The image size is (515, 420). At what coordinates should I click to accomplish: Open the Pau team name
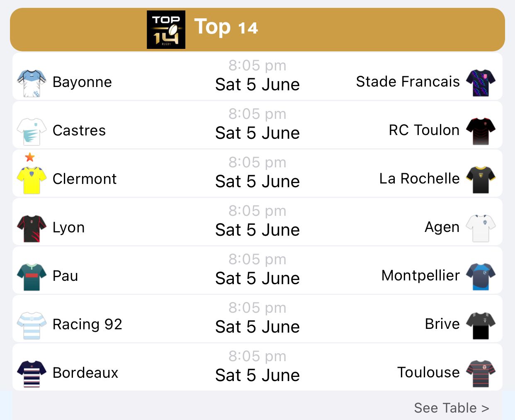point(66,276)
